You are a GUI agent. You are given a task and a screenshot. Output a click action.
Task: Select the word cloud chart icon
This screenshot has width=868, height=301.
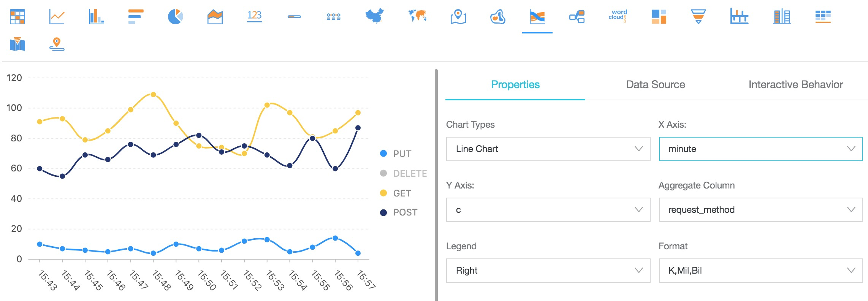click(618, 16)
